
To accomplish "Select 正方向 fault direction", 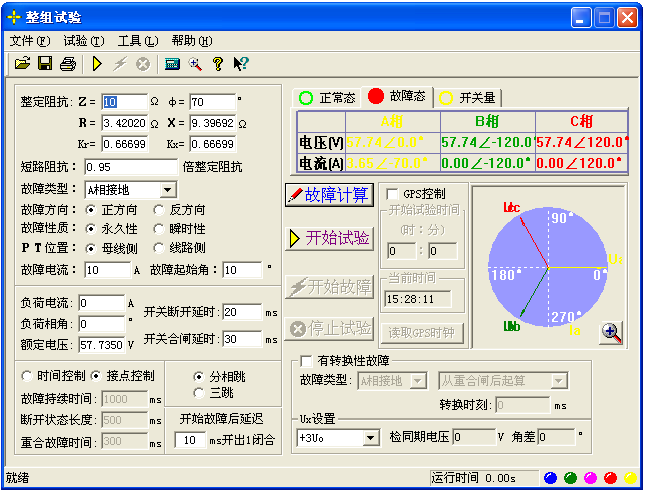I will click(x=91, y=210).
